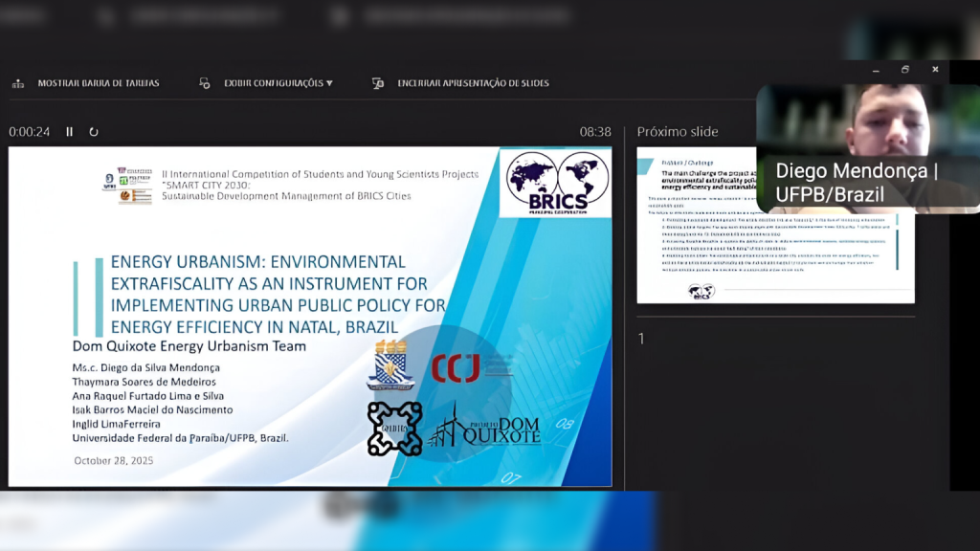Pause the presentation timer
The width and height of the screenshot is (980, 551).
70,132
